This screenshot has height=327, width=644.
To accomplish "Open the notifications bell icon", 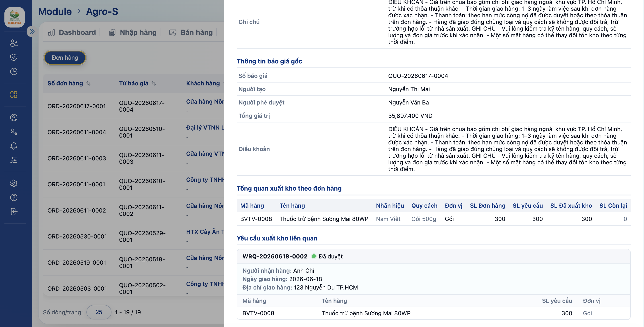I will (x=14, y=146).
